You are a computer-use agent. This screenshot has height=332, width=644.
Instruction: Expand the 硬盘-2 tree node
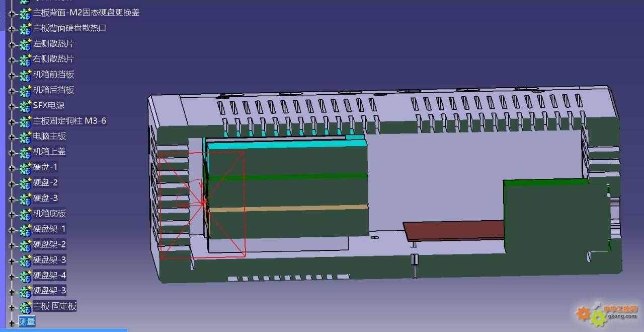coord(12,184)
